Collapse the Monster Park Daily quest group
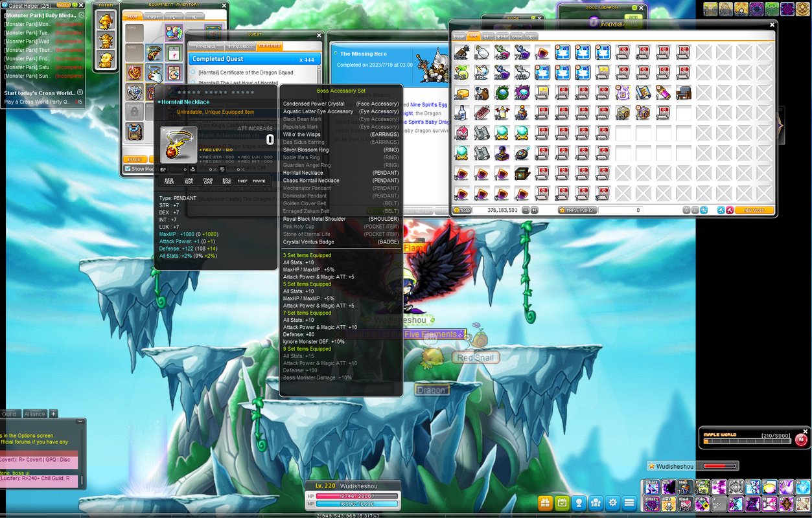The width and height of the screenshot is (812, 518). point(81,15)
